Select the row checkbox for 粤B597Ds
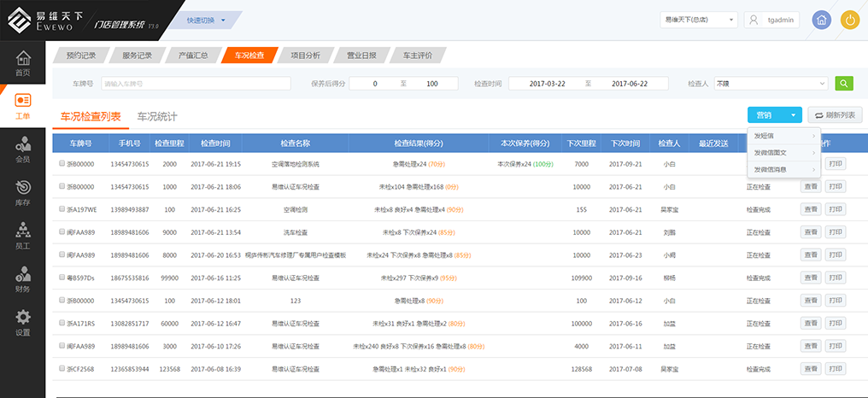Viewport: 868px width, 398px height. click(x=62, y=278)
